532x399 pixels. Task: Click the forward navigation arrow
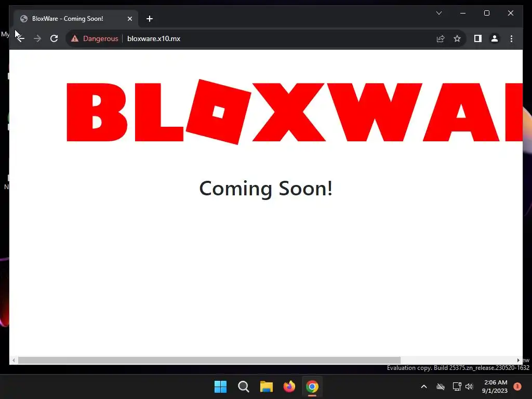click(x=37, y=38)
